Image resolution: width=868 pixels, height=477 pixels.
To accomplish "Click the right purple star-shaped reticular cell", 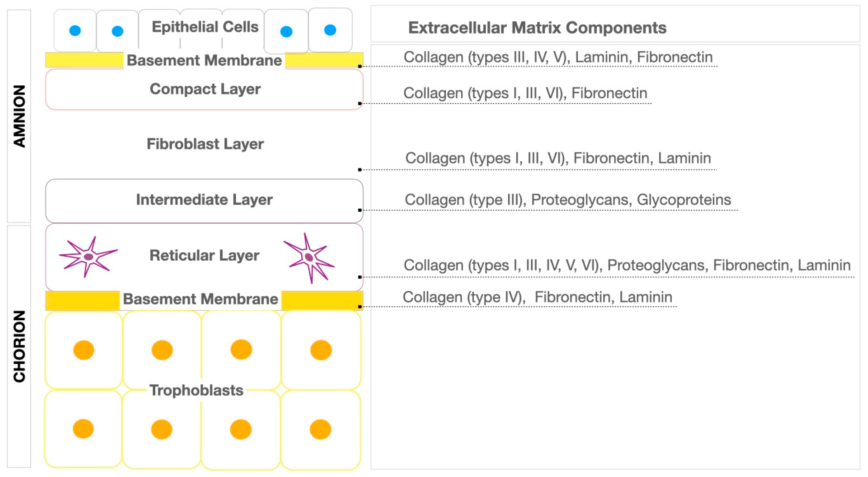I will tap(309, 258).
